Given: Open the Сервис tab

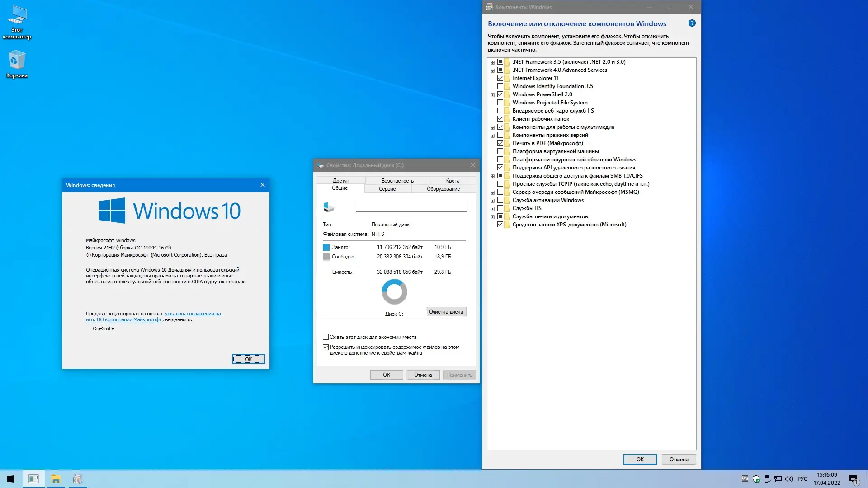Looking at the screenshot, I should (x=387, y=189).
